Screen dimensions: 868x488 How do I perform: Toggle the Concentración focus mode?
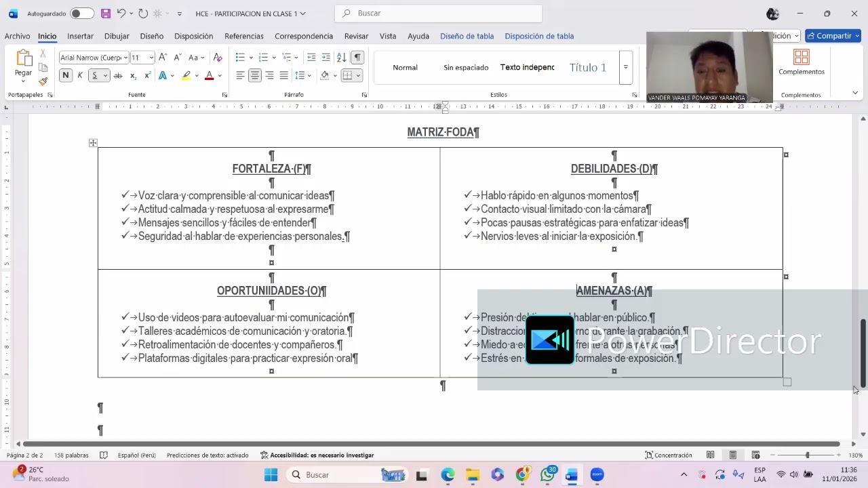click(x=669, y=455)
